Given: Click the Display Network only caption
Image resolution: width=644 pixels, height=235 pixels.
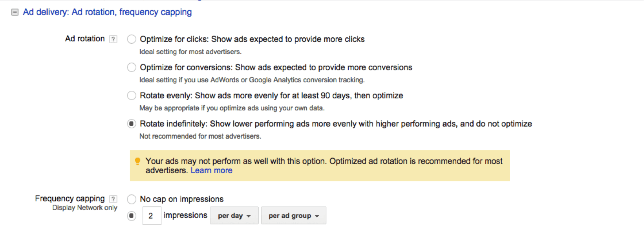Looking at the screenshot, I should coord(85,208).
